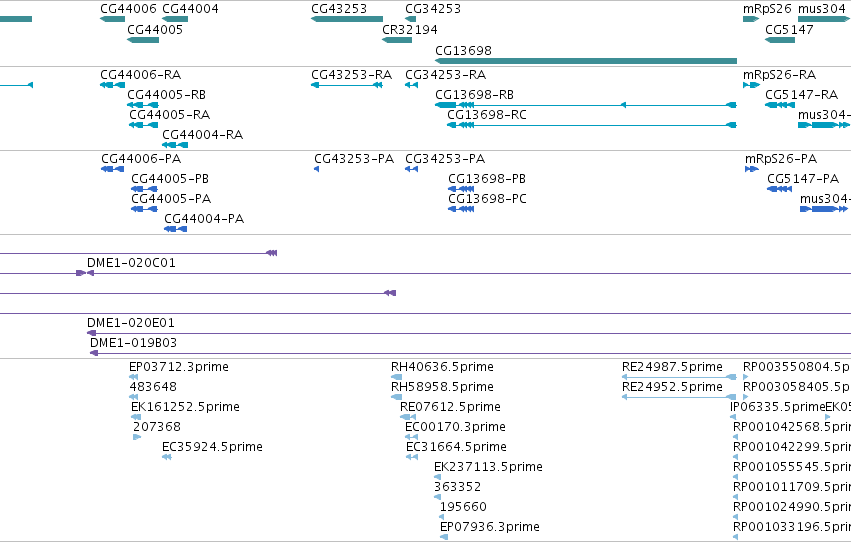Click EST RP001042299 label

pyautogui.click(x=792, y=447)
